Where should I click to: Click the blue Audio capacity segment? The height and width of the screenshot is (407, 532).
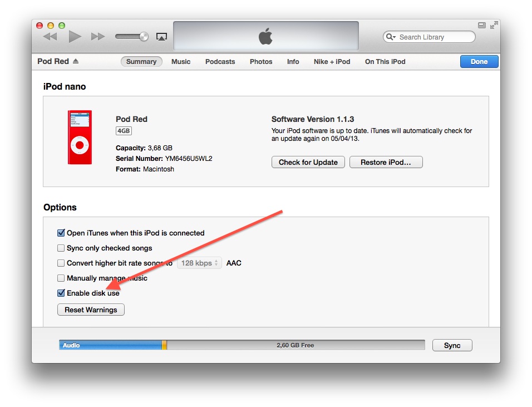[x=111, y=345]
